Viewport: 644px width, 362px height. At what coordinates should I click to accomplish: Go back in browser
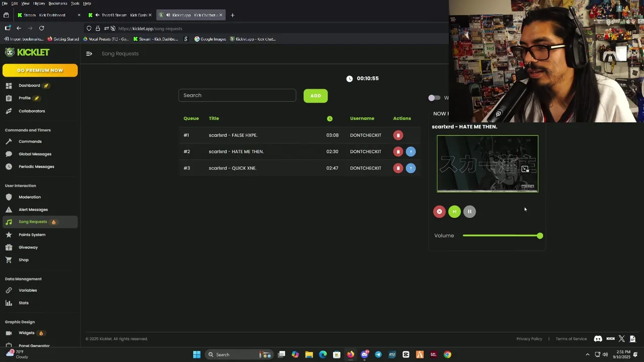19,28
